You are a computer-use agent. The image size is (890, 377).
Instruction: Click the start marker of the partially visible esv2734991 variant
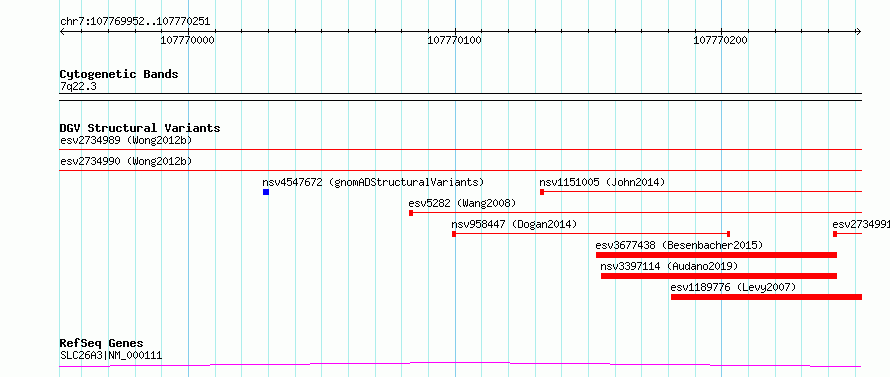tap(835, 234)
